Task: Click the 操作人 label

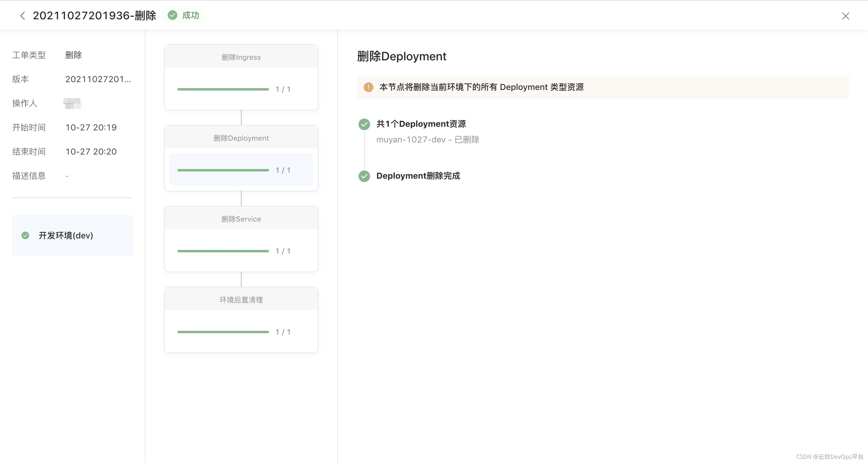Action: pos(25,104)
